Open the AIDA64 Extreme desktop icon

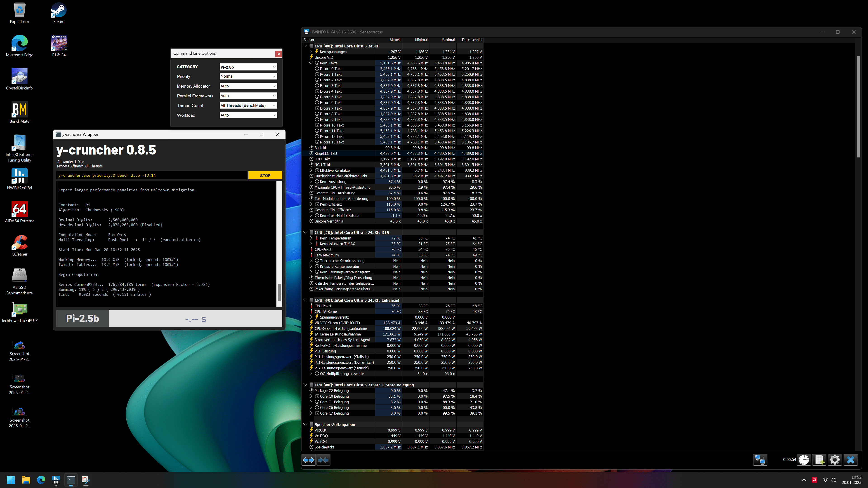pos(19,212)
